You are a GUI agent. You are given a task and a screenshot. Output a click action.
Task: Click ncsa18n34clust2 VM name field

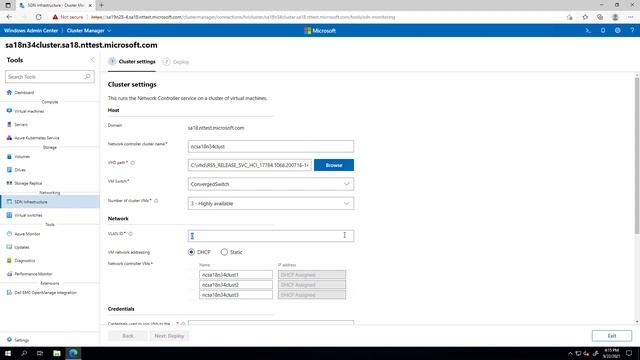click(x=236, y=285)
